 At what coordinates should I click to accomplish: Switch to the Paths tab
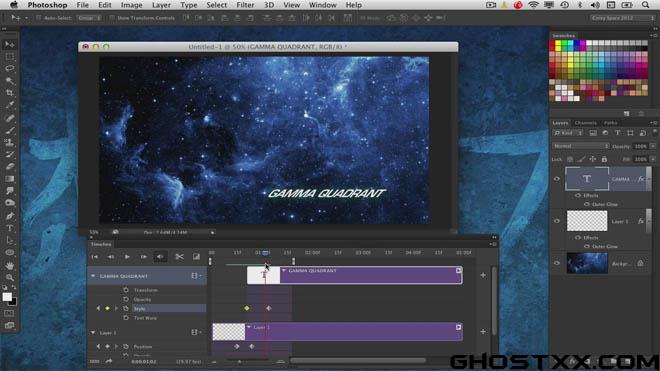610,123
